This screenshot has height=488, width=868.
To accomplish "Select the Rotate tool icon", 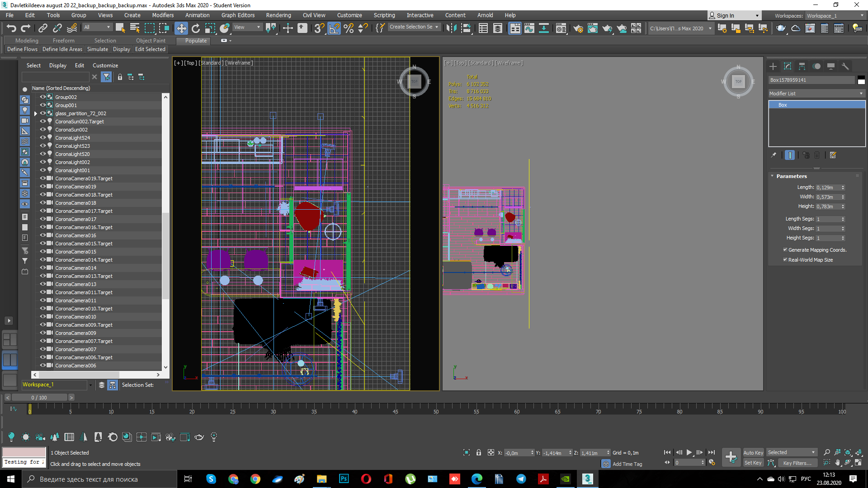I will coord(195,28).
